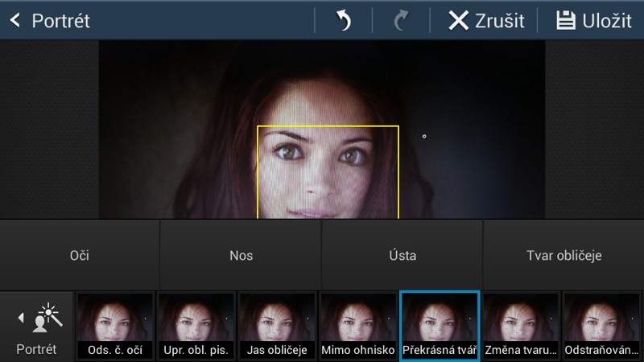Cancel the edits with Zrušit
The height and width of the screenshot is (362, 644).
tap(486, 21)
